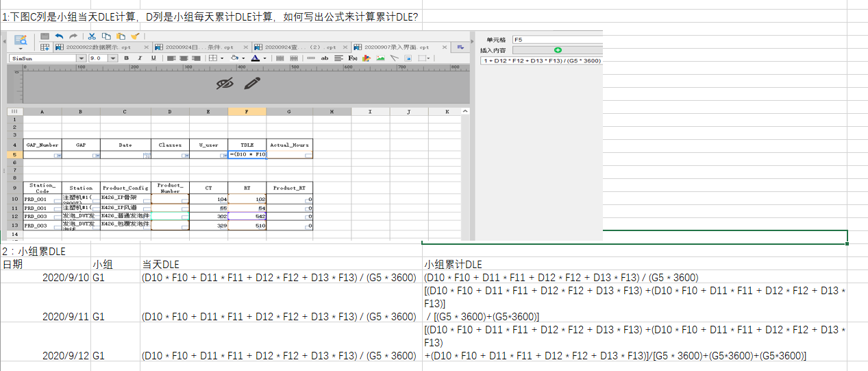Click the K426_IP骨架 cell

(x=125, y=198)
